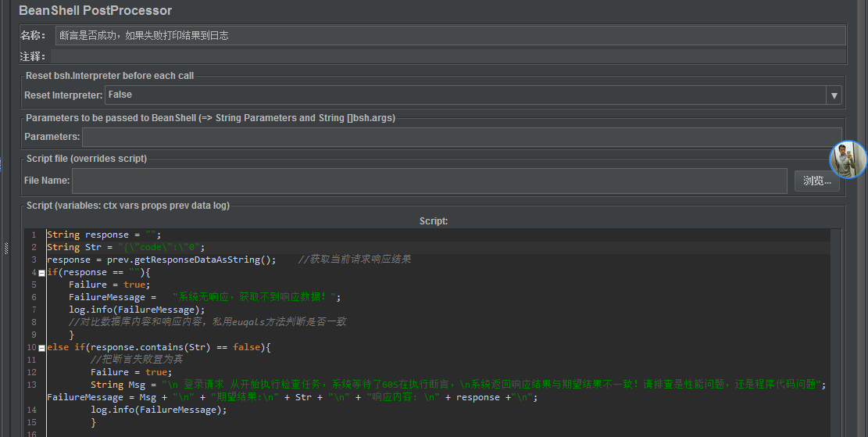This screenshot has width=868, height=437.
Task: Click the 'File Name:' label
Action: tap(47, 181)
